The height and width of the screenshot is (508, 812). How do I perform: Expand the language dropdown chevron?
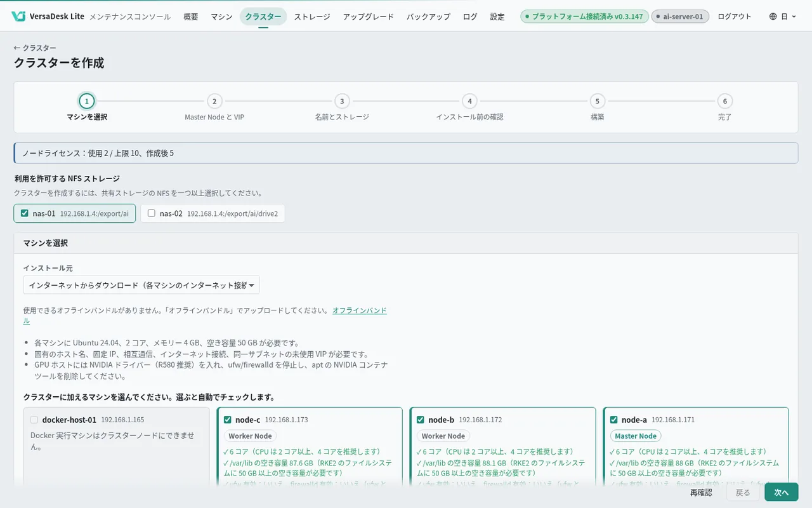794,17
